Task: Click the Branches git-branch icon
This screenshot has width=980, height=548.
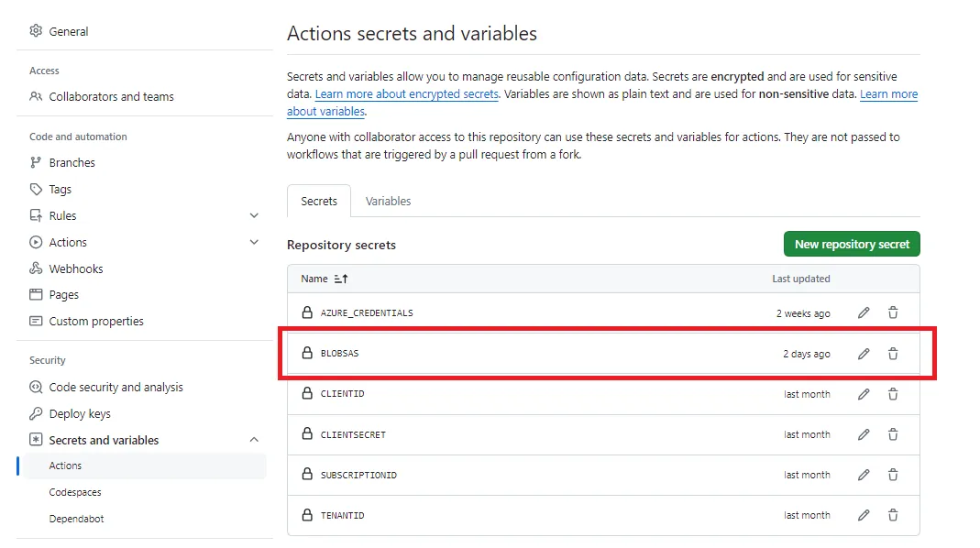Action: [36, 162]
